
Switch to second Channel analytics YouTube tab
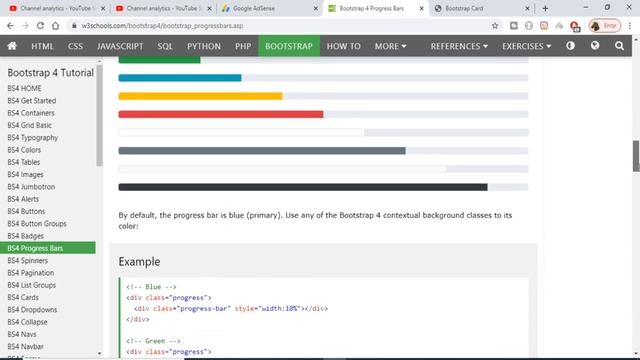pos(163,8)
